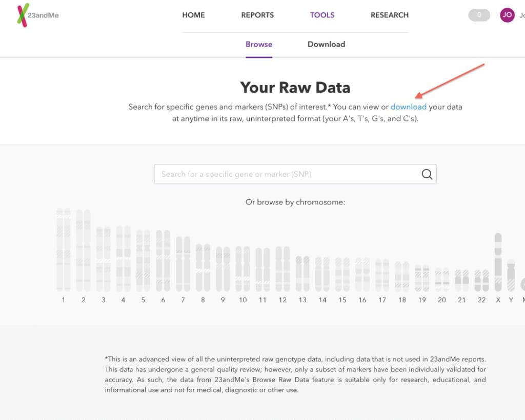Stay on the Browse tab
The image size is (525, 420).
(x=259, y=44)
